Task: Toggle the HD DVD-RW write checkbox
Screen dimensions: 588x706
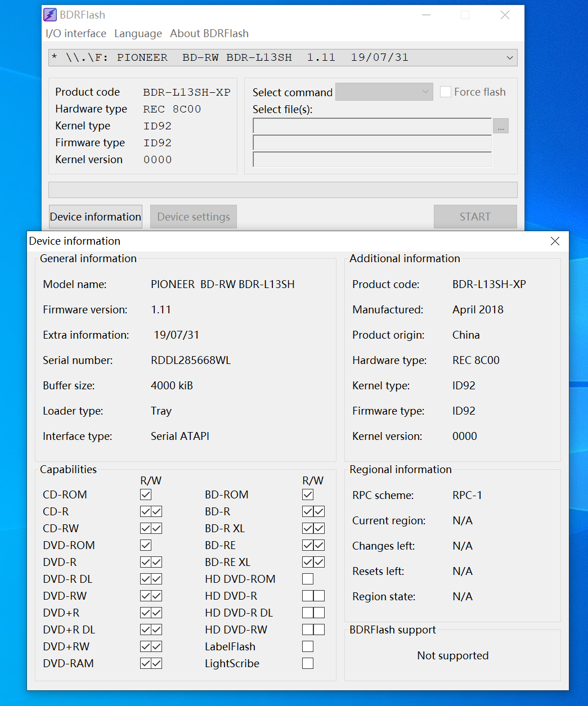Action: 319,629
